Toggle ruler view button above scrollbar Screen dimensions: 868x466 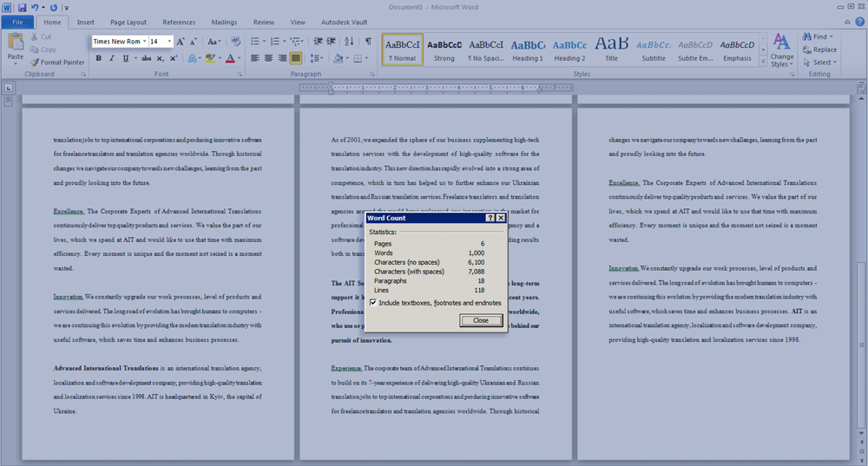click(x=861, y=89)
